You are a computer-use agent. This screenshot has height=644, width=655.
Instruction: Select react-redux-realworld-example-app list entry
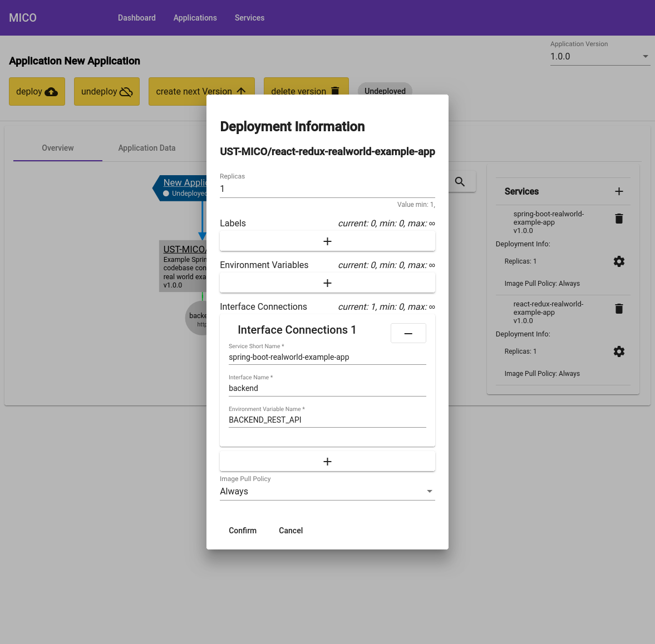[548, 312]
